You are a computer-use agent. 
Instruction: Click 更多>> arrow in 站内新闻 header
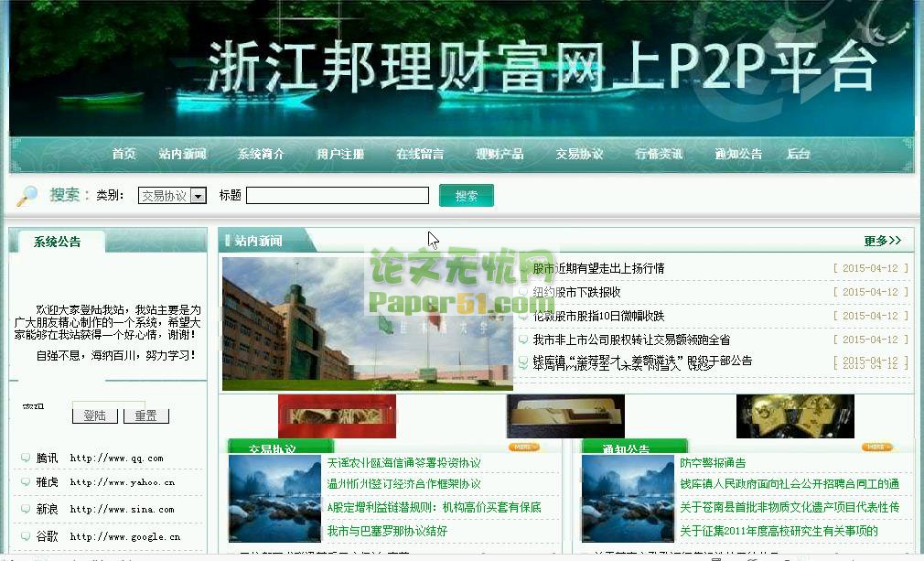tap(882, 241)
